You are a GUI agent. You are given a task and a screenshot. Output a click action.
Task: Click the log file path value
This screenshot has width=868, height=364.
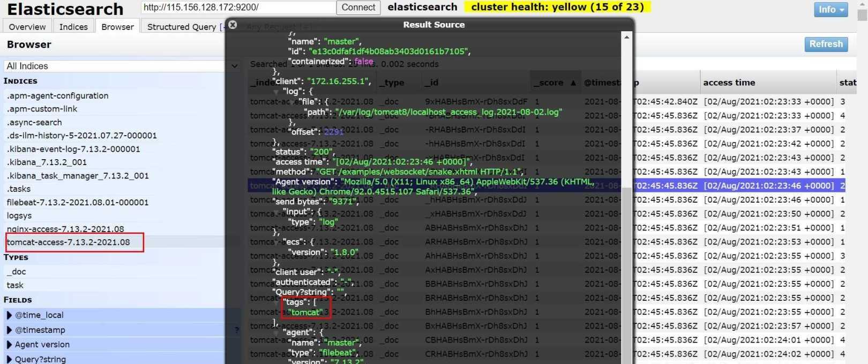[x=448, y=112]
